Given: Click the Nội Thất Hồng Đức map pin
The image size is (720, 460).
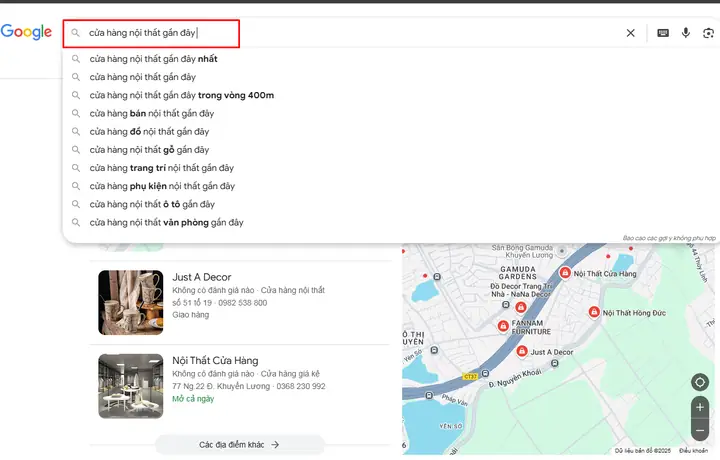Looking at the screenshot, I should [x=594, y=312].
